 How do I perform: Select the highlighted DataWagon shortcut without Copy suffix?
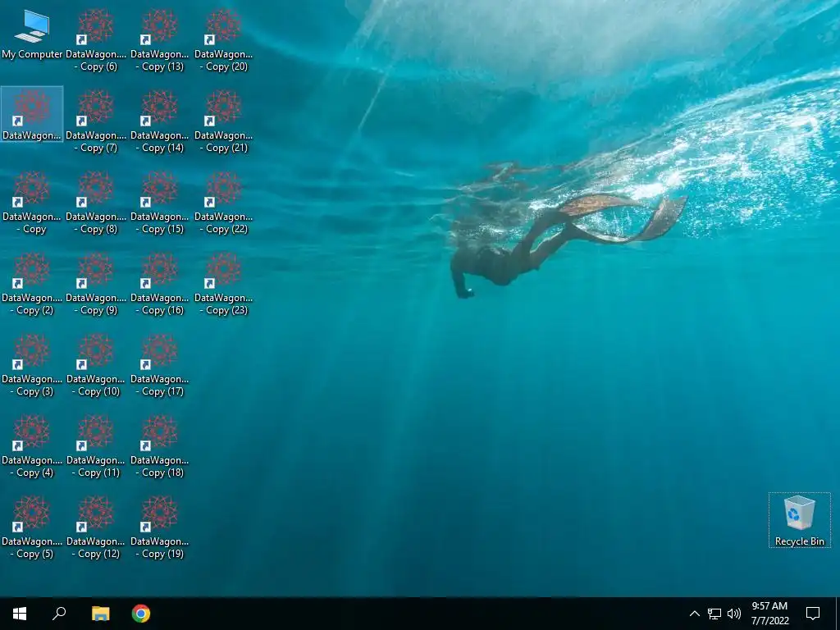(32, 114)
